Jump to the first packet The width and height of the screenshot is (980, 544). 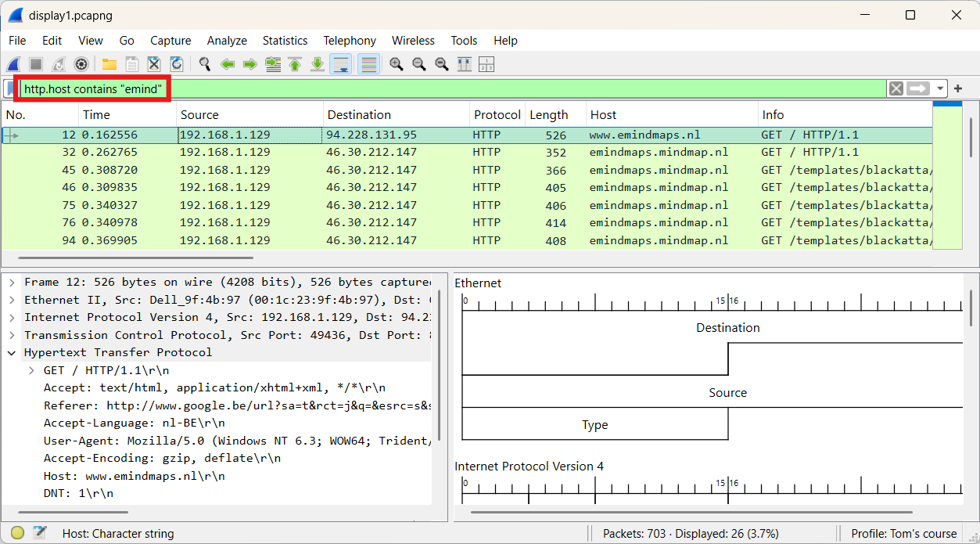[295, 64]
